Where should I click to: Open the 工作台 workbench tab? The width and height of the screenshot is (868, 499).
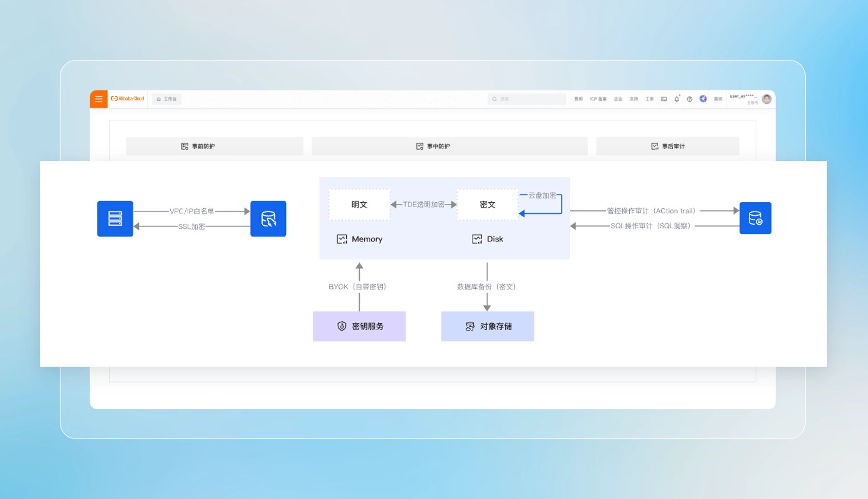click(x=167, y=99)
